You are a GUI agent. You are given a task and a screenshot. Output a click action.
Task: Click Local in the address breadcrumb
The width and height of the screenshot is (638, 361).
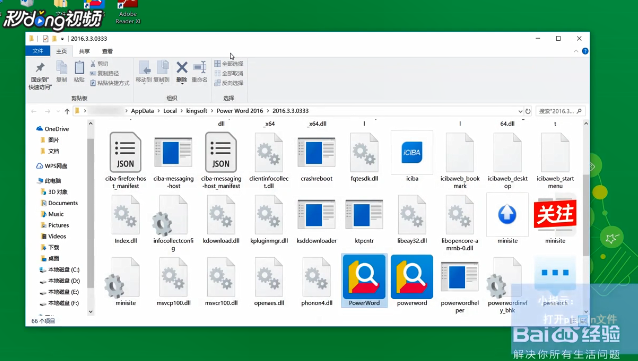click(x=170, y=111)
